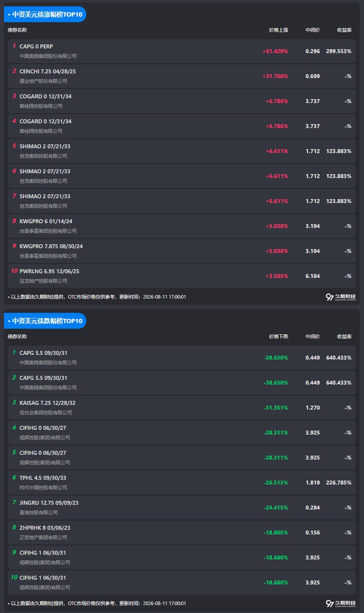The height and width of the screenshot is (613, 364).
Task: Open rank 2 CAPG 5.5 09/30/31 loser row
Action: tap(182, 383)
